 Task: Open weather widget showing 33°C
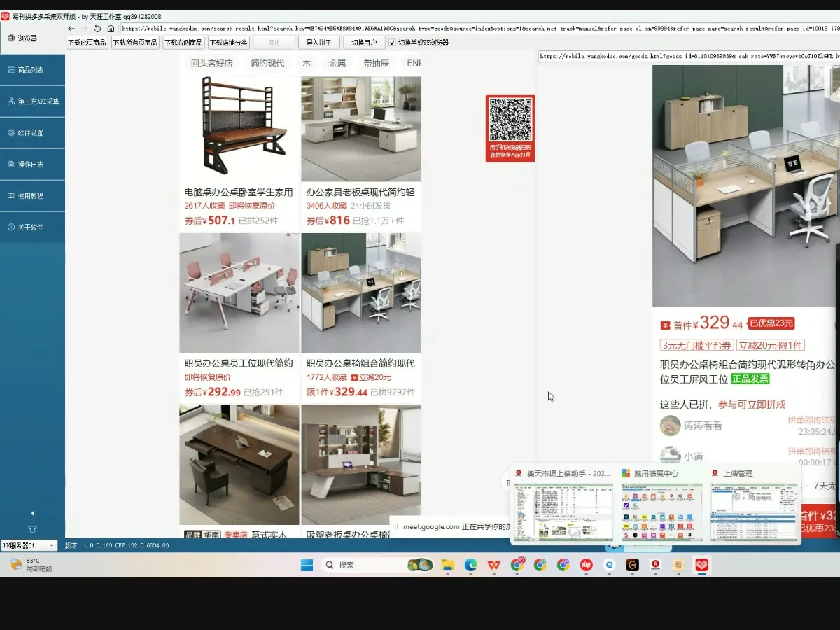pos(31,565)
